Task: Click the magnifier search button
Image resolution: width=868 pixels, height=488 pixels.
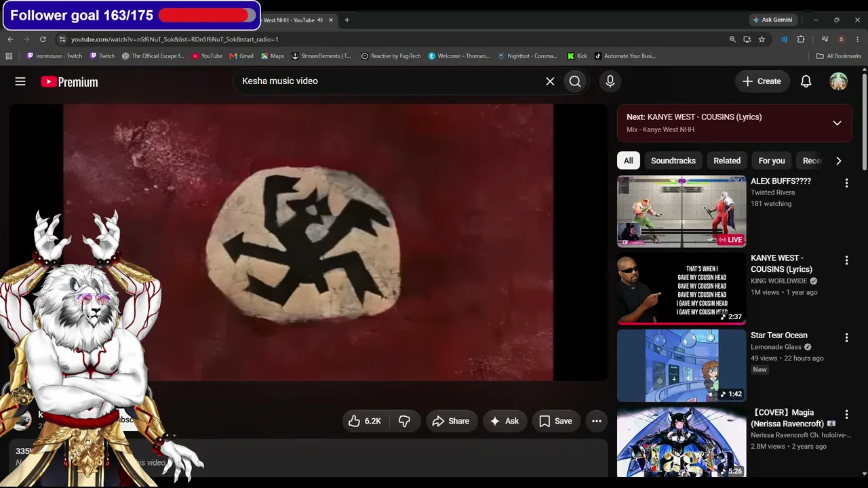Action: (575, 81)
